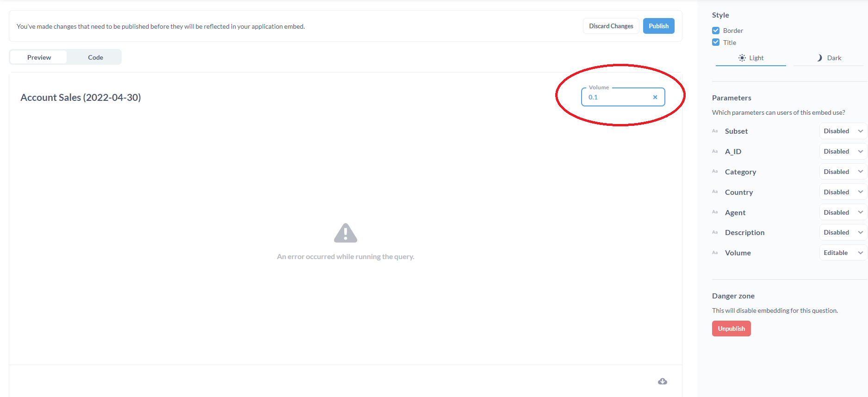Click the Volume input field
This screenshot has width=868, height=397.
pyautogui.click(x=623, y=97)
